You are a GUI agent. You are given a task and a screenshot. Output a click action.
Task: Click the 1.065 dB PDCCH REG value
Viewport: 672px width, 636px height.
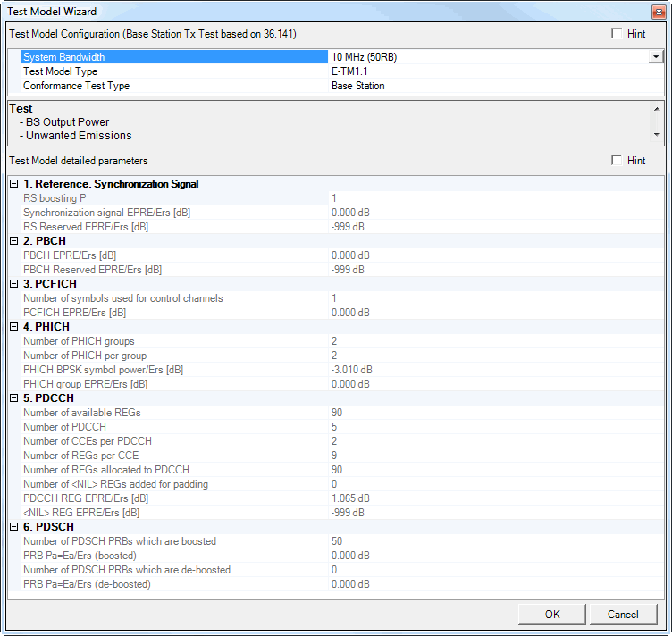pos(350,498)
